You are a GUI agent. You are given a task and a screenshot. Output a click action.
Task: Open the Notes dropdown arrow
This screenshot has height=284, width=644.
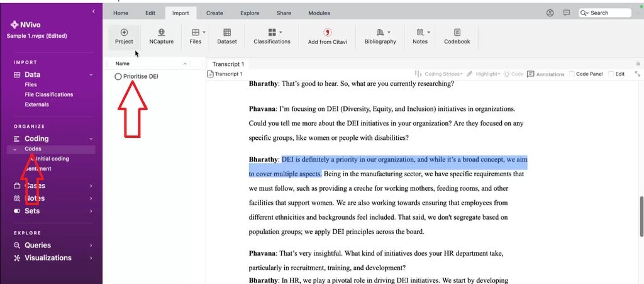[429, 32]
